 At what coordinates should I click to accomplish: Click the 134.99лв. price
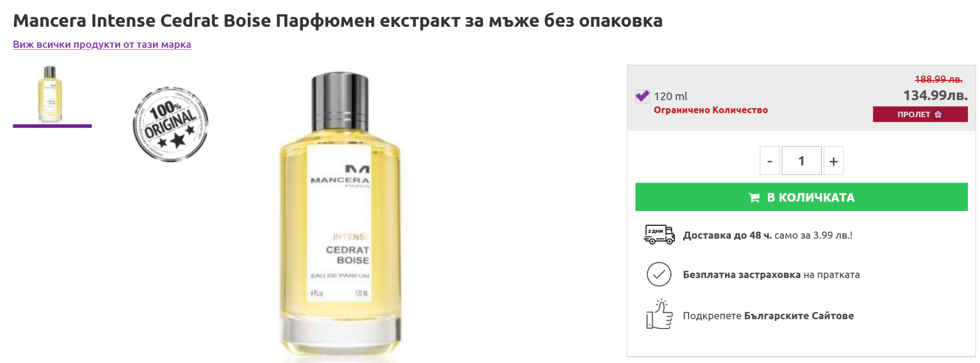coord(935,96)
